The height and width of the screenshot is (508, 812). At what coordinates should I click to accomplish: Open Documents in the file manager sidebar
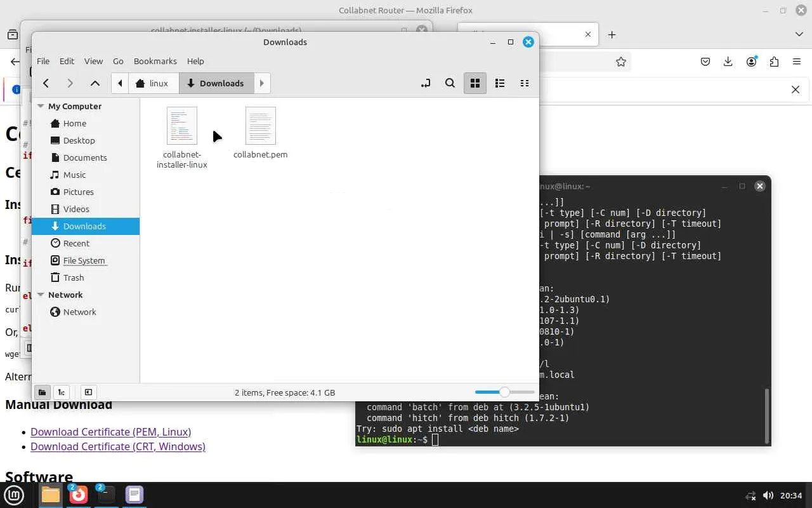tap(86, 157)
